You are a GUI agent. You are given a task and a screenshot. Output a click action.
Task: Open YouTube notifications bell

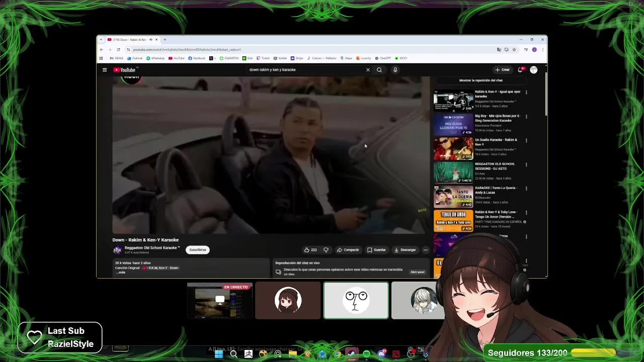click(521, 70)
